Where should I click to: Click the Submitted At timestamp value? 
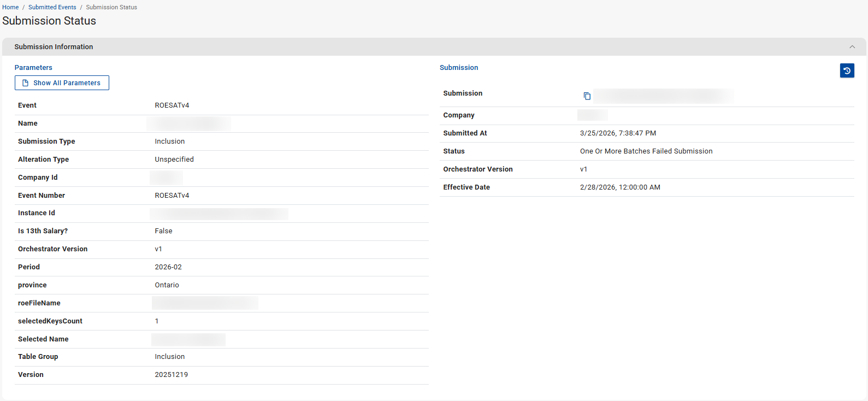pos(618,133)
